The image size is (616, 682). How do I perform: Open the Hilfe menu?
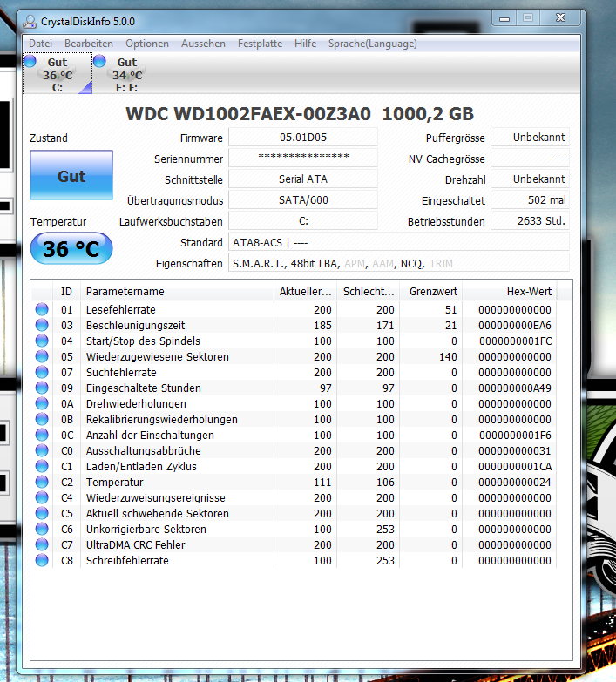(x=306, y=44)
